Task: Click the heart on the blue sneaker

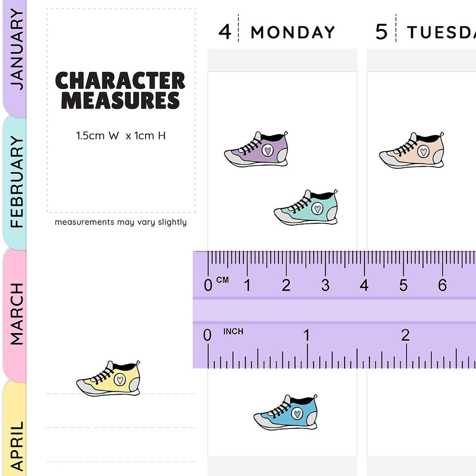Action: 297,413
